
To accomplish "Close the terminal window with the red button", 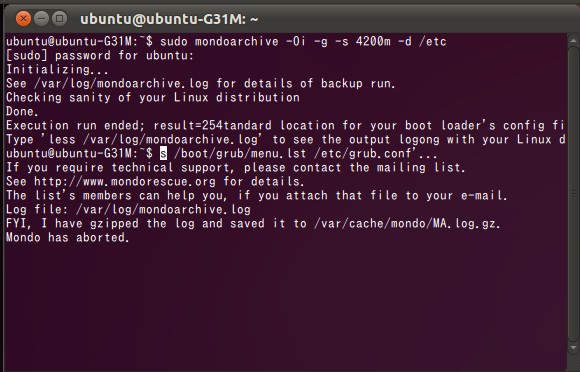I will point(23,18).
